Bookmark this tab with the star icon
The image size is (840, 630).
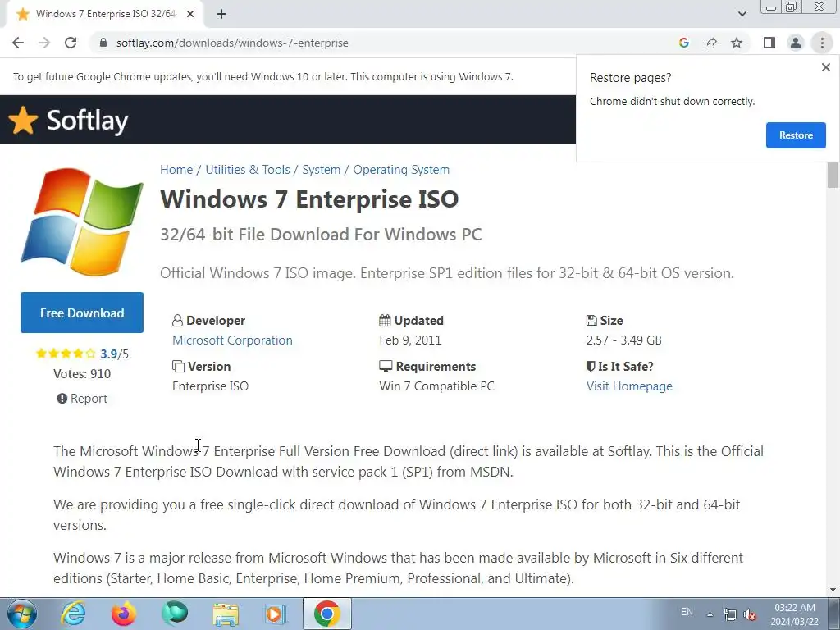(737, 43)
